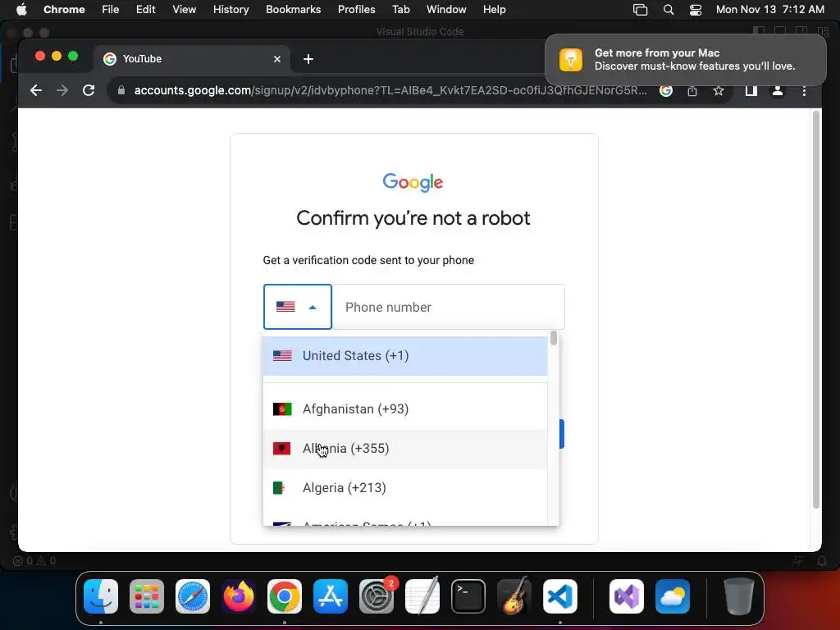Viewport: 840px width, 630px height.
Task: Open the Trash in the Dock
Action: tap(739, 596)
